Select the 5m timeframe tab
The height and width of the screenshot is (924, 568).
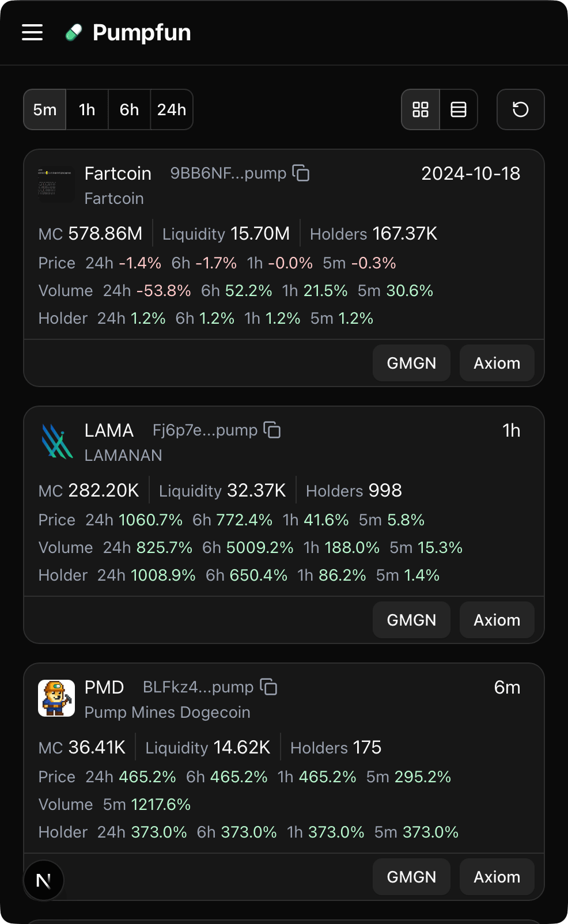click(x=45, y=109)
